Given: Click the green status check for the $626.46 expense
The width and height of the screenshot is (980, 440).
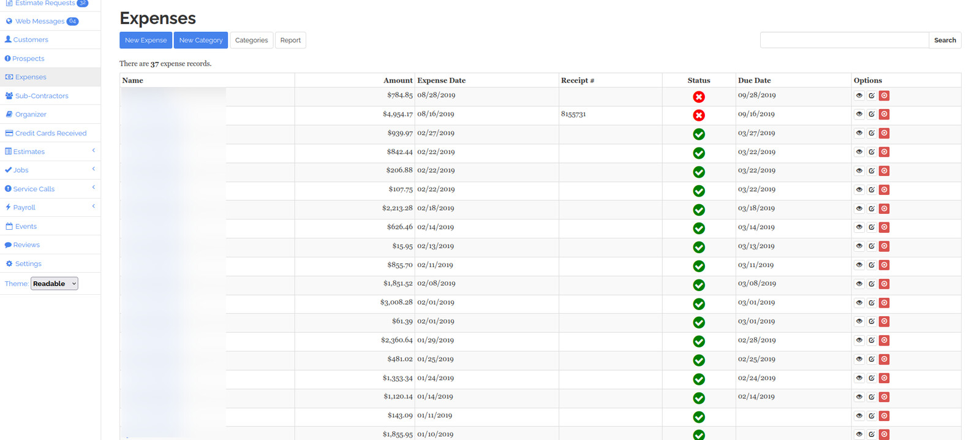Looking at the screenshot, I should pos(699,229).
